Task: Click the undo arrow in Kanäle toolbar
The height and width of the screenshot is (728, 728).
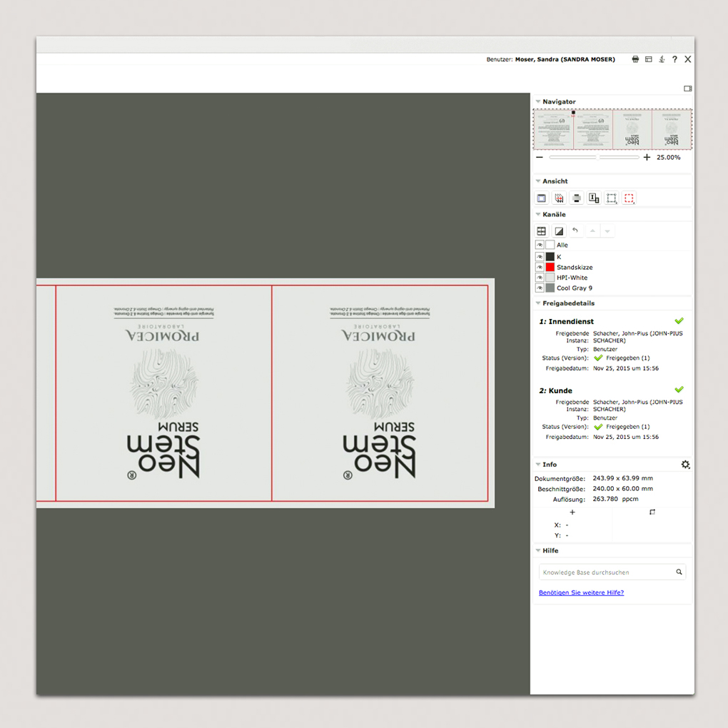Action: tap(575, 231)
